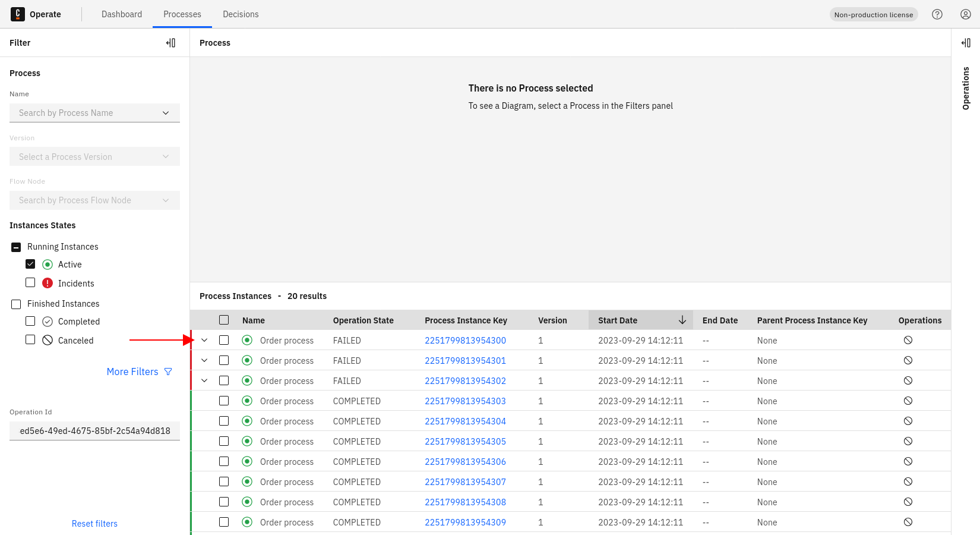This screenshot has height=535, width=980.
Task: Click the More Filters button
Action: pos(139,372)
